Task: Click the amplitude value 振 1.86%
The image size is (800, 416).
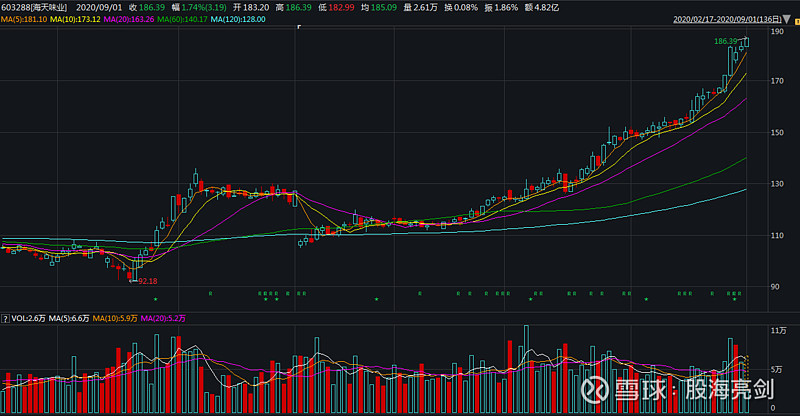Action: click(x=501, y=8)
